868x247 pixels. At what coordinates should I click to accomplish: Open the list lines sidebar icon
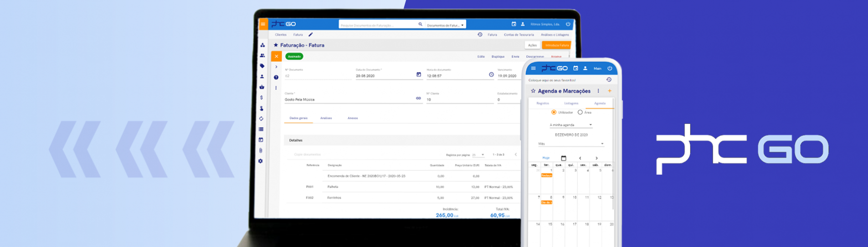pyautogui.click(x=261, y=129)
